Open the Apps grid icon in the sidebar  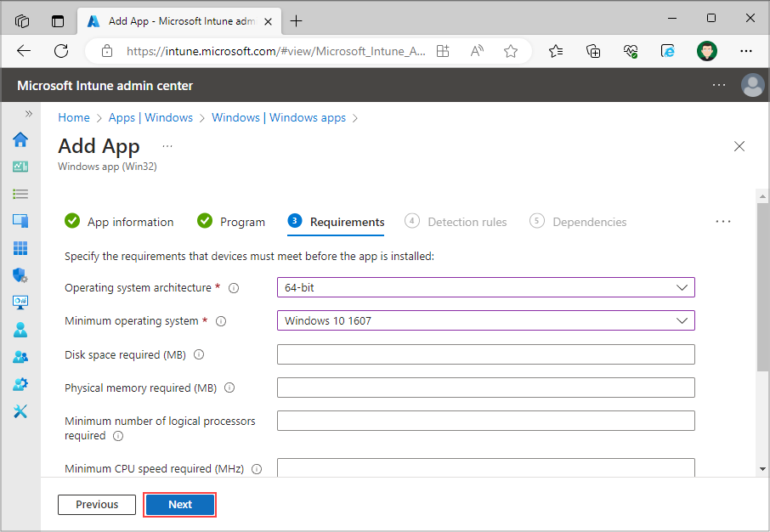pyautogui.click(x=20, y=248)
